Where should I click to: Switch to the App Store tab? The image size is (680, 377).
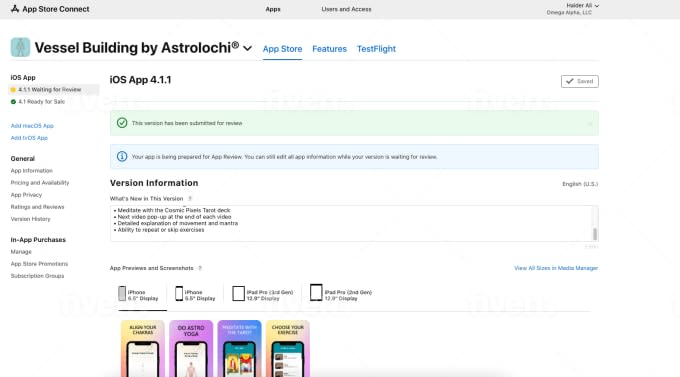[282, 49]
